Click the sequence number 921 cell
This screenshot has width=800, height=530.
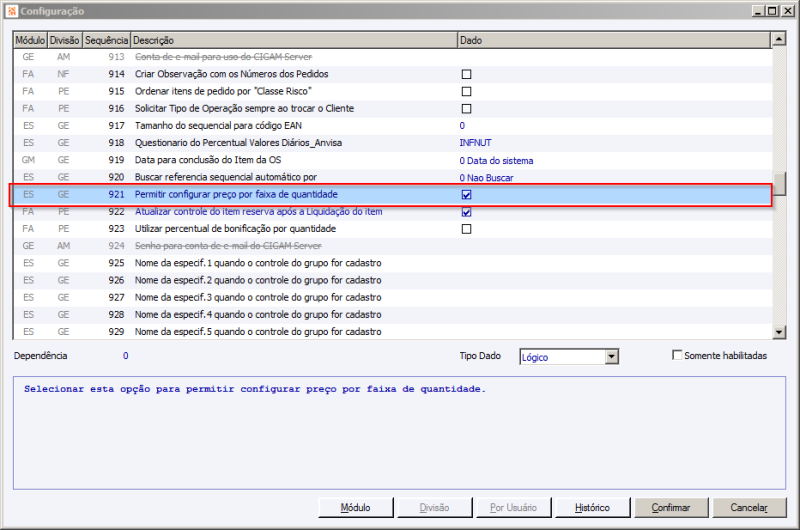pos(116,194)
